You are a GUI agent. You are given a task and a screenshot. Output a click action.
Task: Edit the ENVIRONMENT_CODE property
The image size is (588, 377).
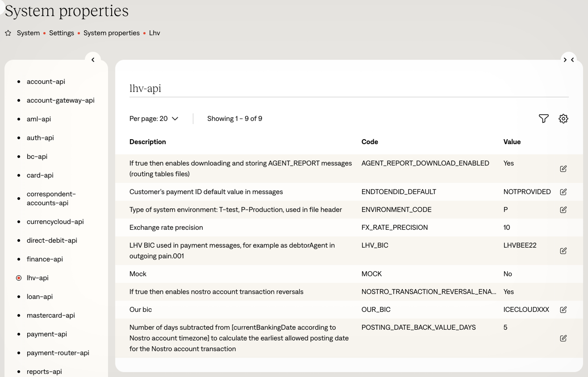point(563,210)
